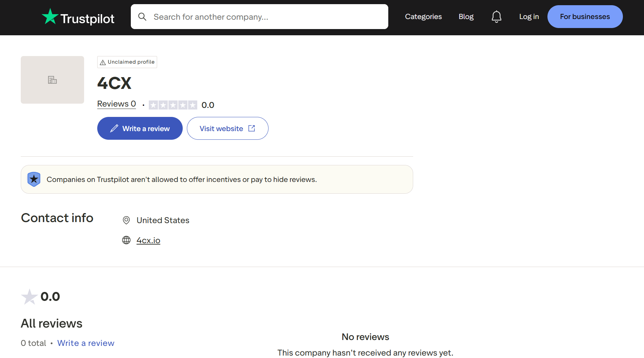This screenshot has height=358, width=644.
Task: Click the globe website icon
Action: 126,240
